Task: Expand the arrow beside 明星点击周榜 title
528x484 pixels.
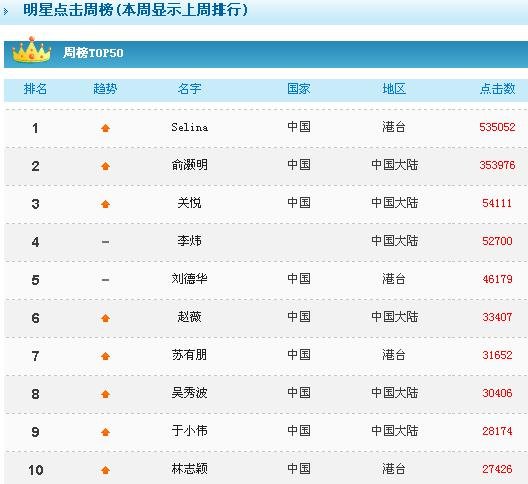Action: tap(6, 11)
